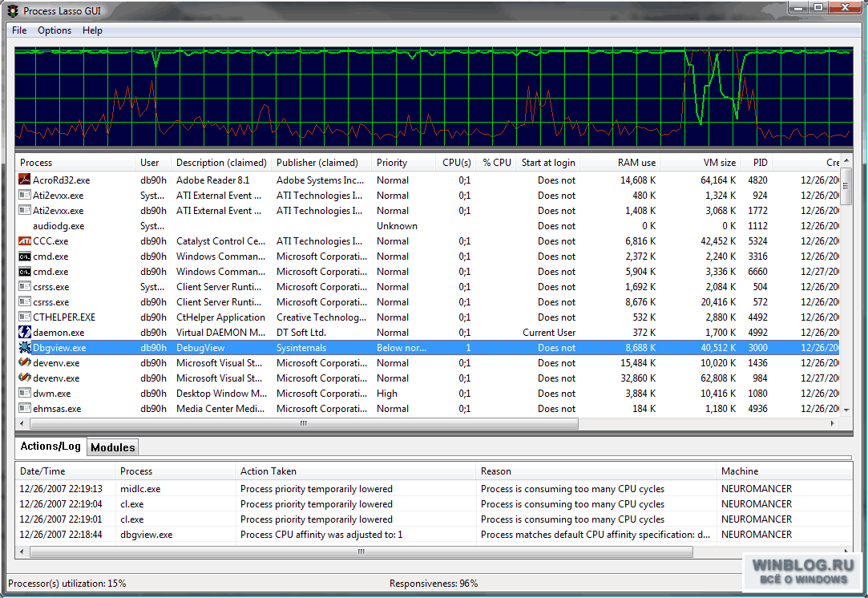Select the dbgview.exe log entry

pyautogui.click(x=434, y=535)
